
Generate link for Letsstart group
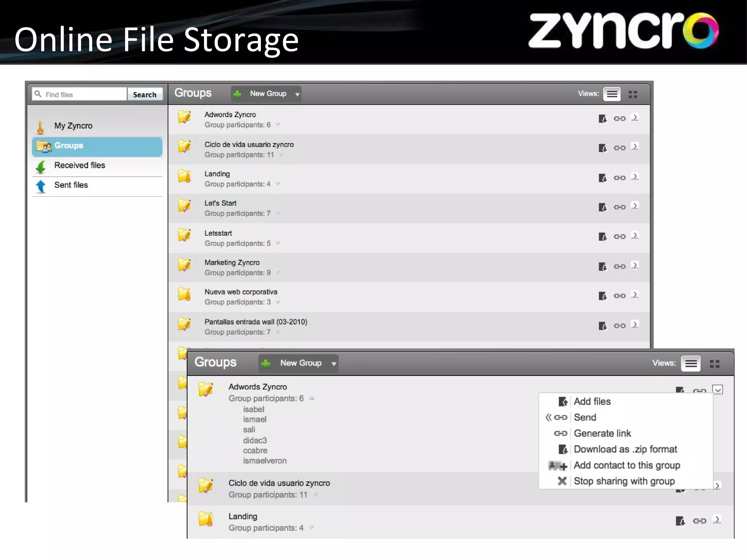tap(619, 237)
